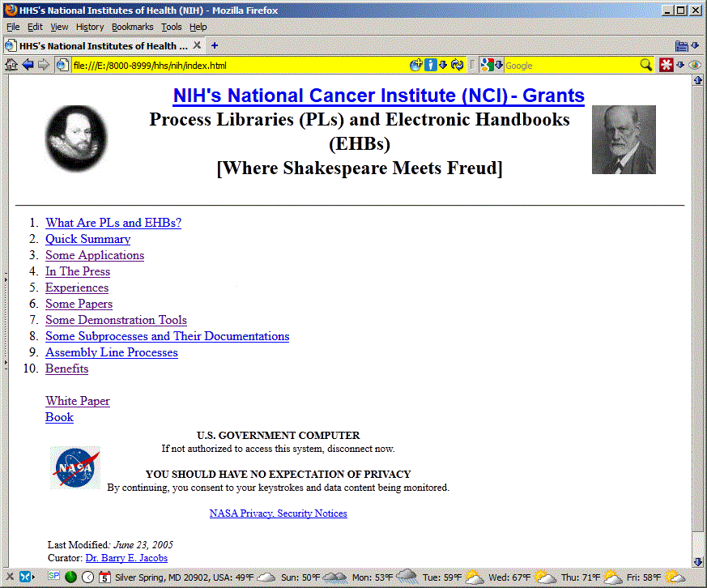Screen dimensions: 707x588
Task: Open the Help menu
Action: point(198,27)
